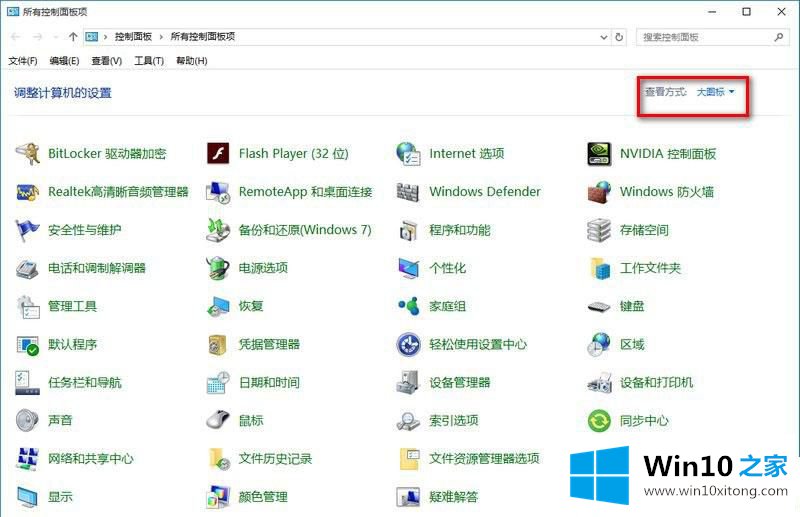The width and height of the screenshot is (800, 517).
Task: Open the 文件(F) menu
Action: point(22,61)
